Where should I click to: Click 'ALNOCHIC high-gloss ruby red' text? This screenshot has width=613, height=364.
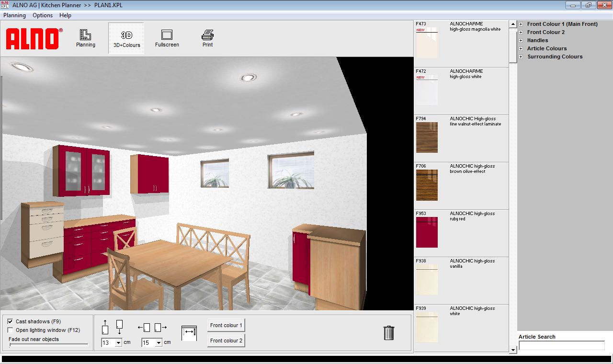[472, 216]
